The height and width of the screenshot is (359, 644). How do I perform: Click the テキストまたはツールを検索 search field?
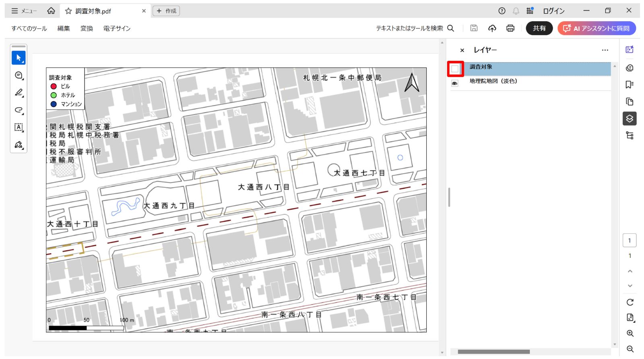point(415,28)
